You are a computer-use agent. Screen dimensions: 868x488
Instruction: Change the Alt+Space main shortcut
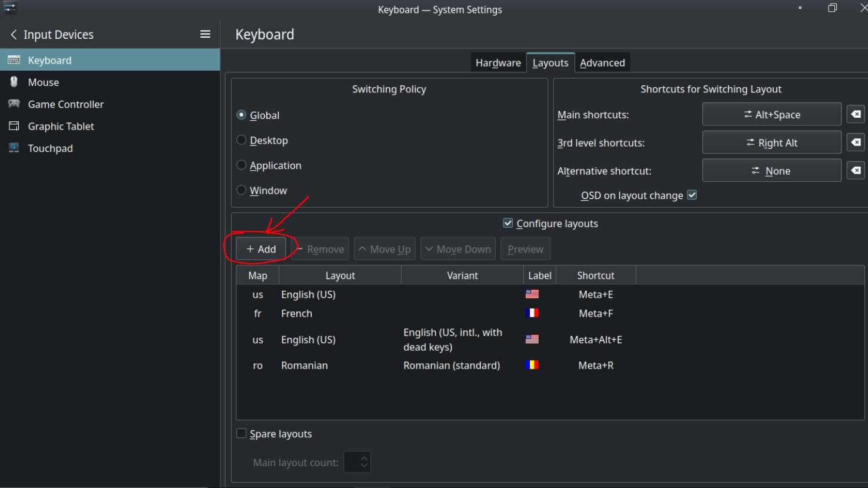772,114
